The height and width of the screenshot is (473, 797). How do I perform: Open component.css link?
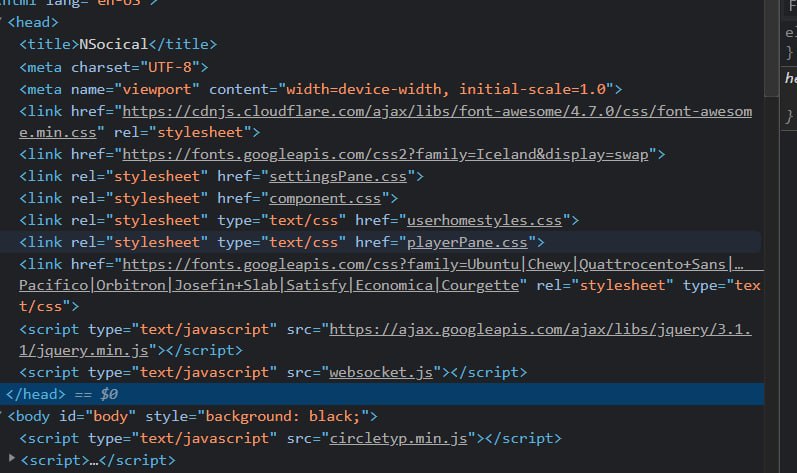[x=325, y=198]
